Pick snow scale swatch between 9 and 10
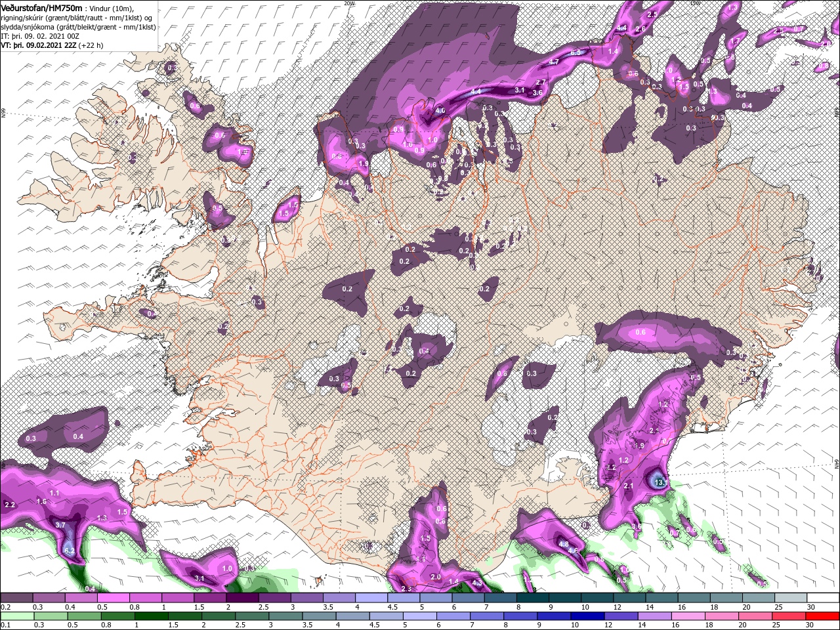840x630 pixels. (x=565, y=598)
